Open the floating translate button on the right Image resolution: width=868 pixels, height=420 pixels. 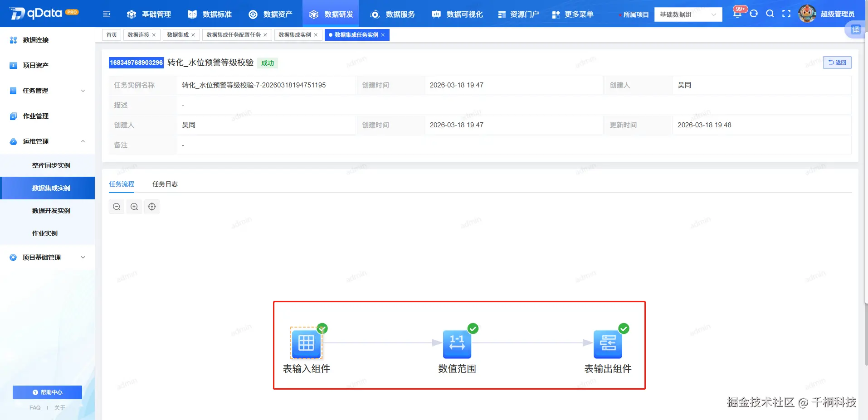point(855,30)
